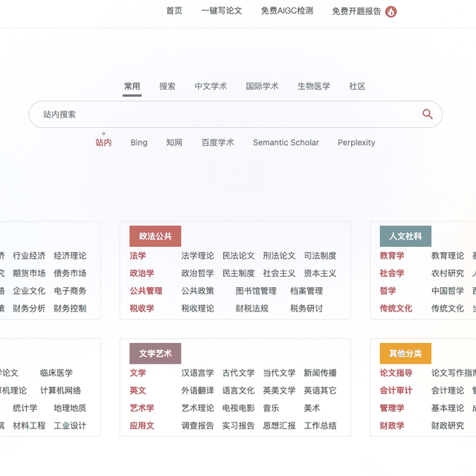
Task: Open the 司法制度 link
Action: pos(320,256)
